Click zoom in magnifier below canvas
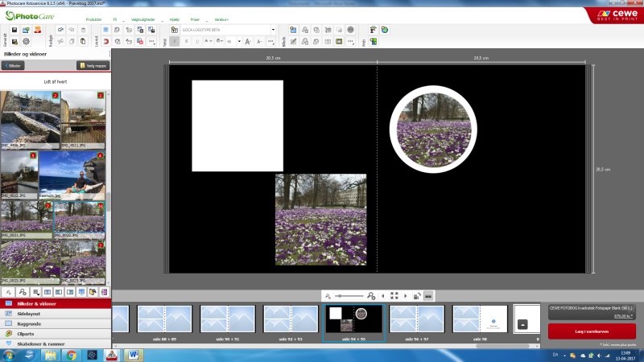The height and width of the screenshot is (362, 644). coord(370,296)
